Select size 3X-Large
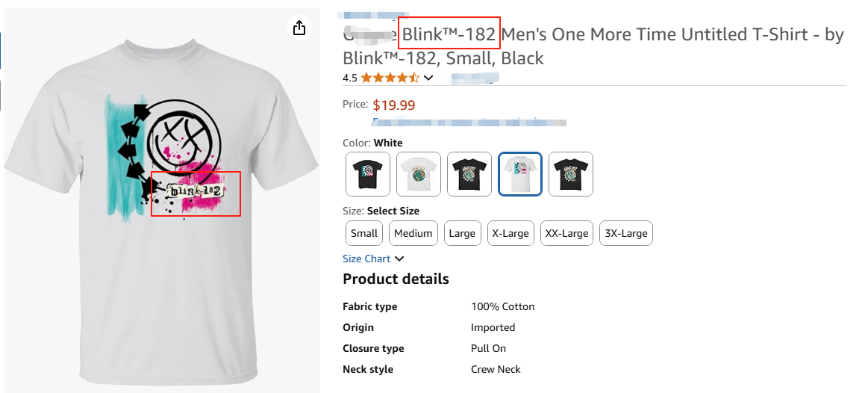The width and height of the screenshot is (868, 393). pos(625,233)
